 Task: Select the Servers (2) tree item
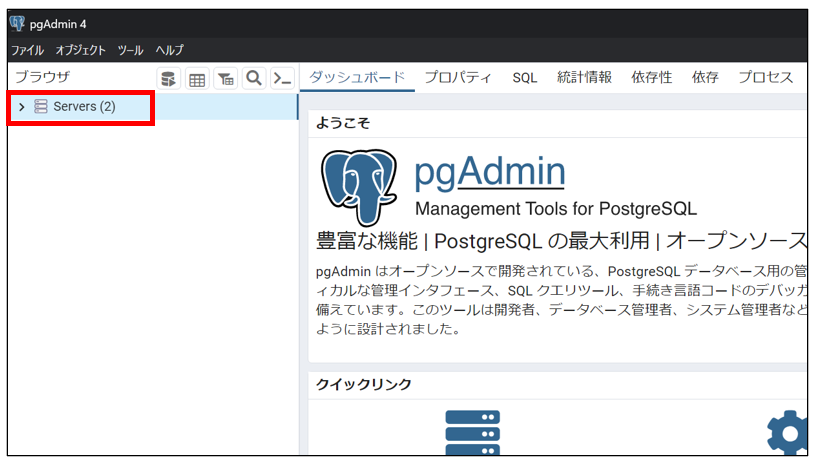pyautogui.click(x=153, y=107)
